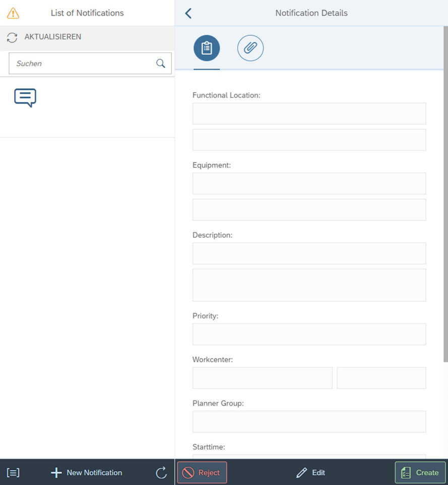Click the warning triangle icon
The width and height of the screenshot is (448, 485).
pyautogui.click(x=13, y=13)
